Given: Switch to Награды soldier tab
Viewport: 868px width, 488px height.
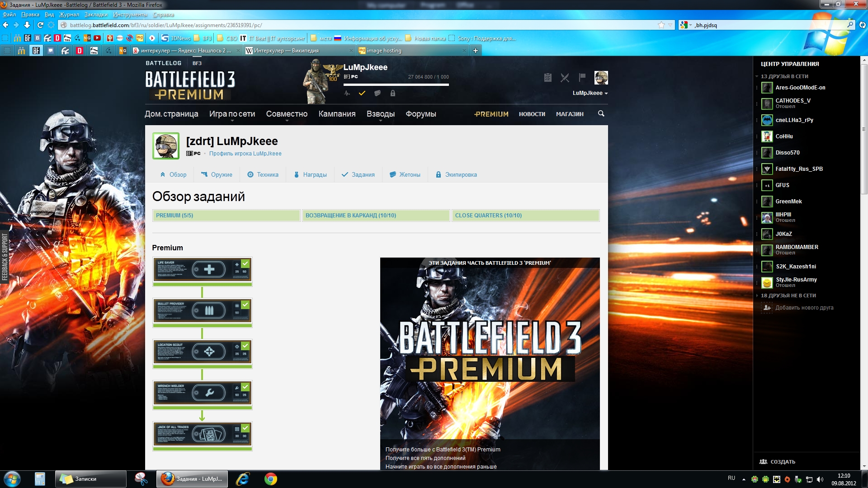Looking at the screenshot, I should 311,175.
